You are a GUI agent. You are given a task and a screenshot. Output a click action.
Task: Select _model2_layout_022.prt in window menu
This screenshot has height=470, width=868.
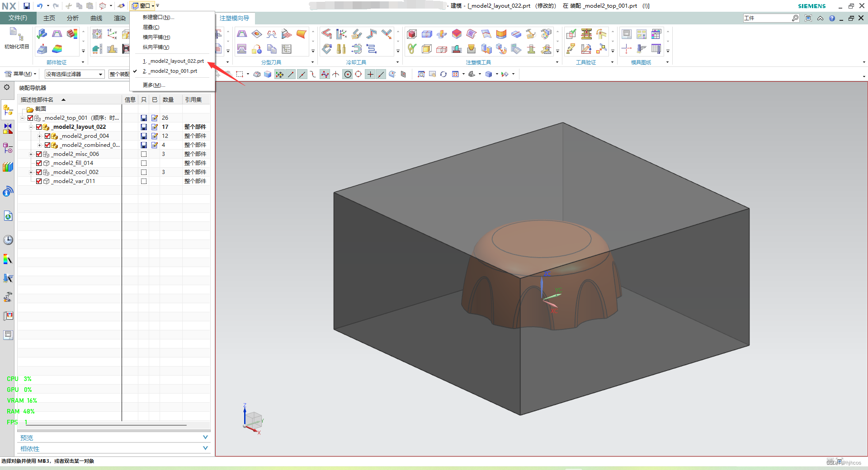(173, 61)
